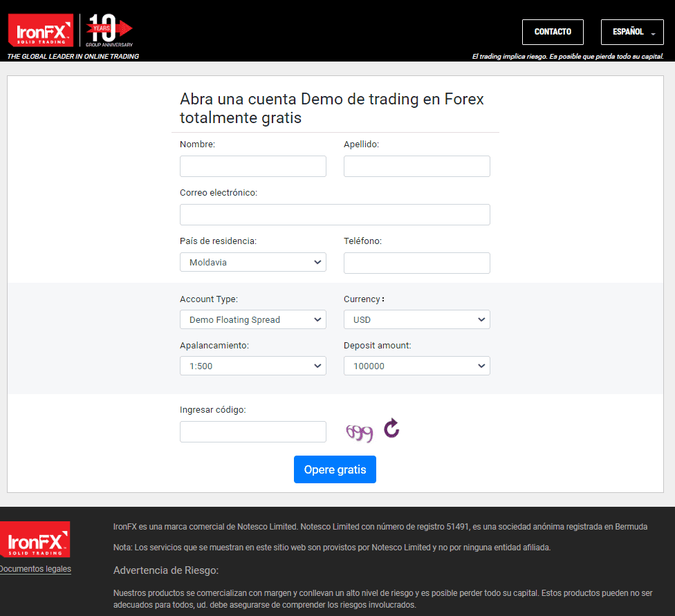The image size is (675, 616).
Task: Select the Correo electrónico field
Action: coord(335,214)
